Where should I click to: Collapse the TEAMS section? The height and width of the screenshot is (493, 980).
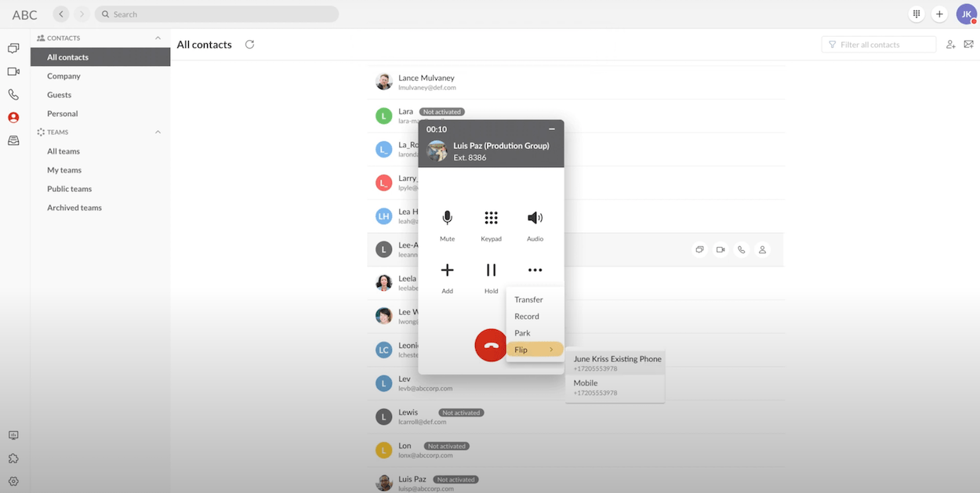click(158, 132)
